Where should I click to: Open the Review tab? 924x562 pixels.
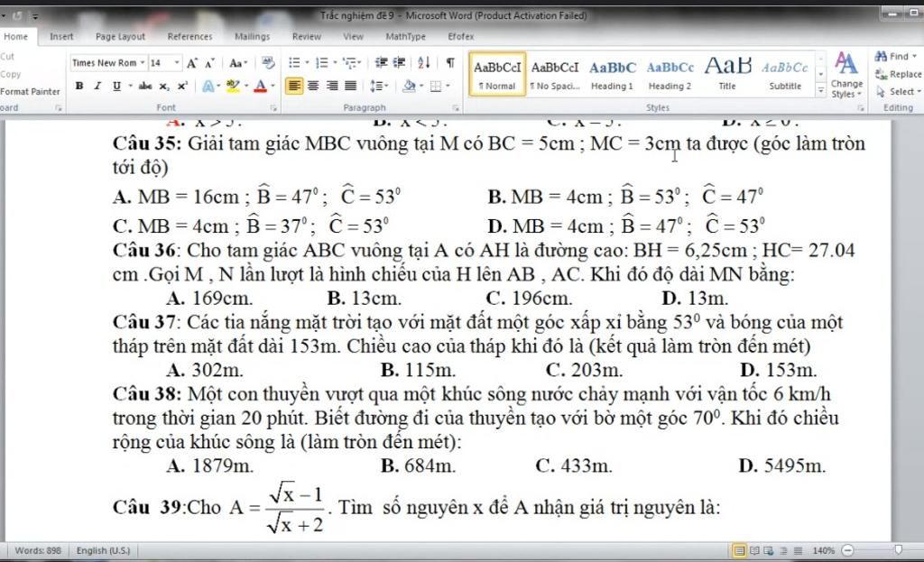(307, 36)
